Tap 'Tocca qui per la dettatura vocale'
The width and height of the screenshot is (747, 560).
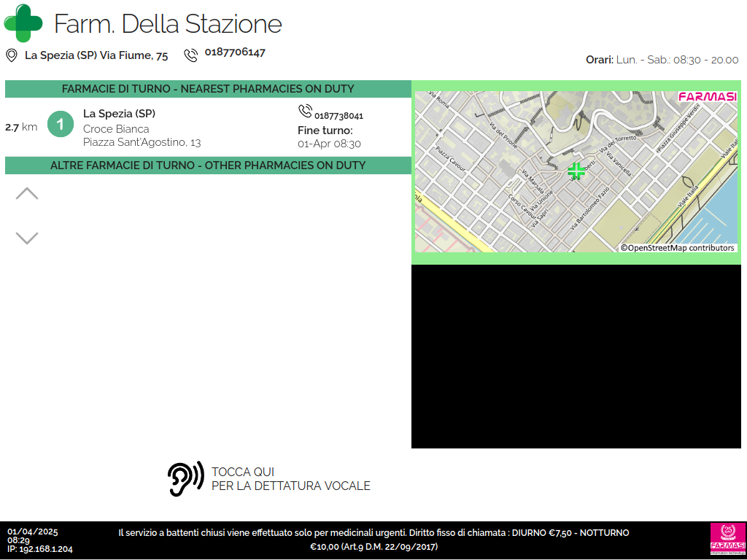[290, 479]
